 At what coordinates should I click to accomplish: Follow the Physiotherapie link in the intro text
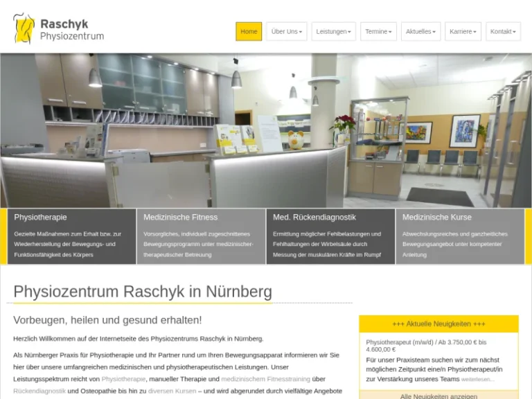pyautogui.click(x=123, y=379)
